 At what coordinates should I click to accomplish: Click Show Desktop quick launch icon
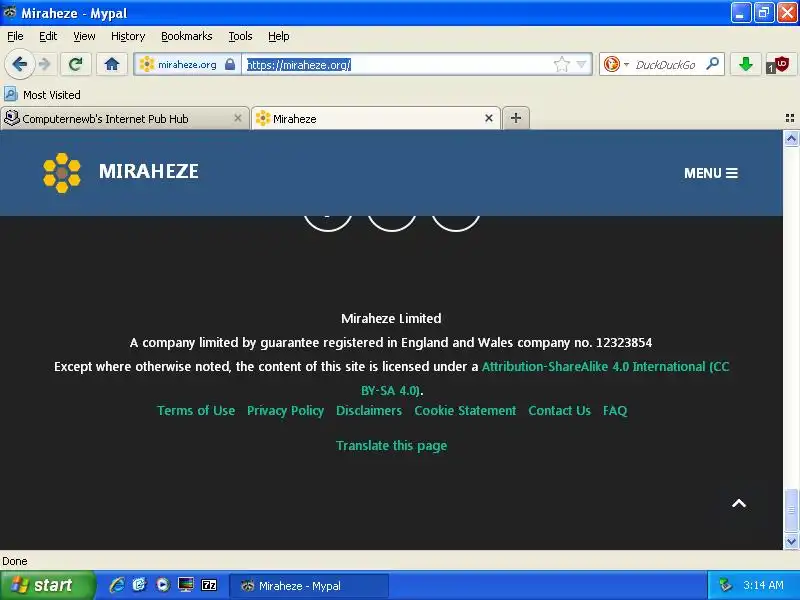186,585
